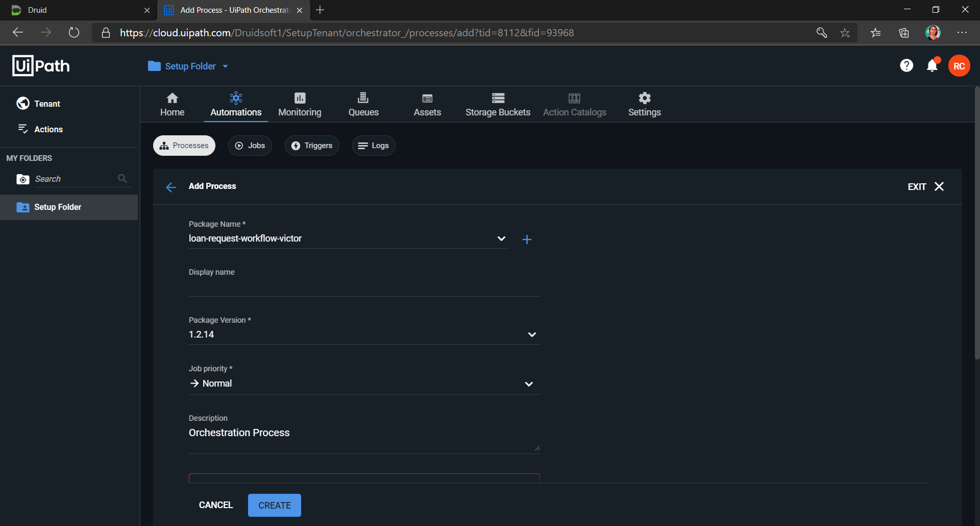Click the Display name input field
This screenshot has height=526, width=980.
(364, 287)
